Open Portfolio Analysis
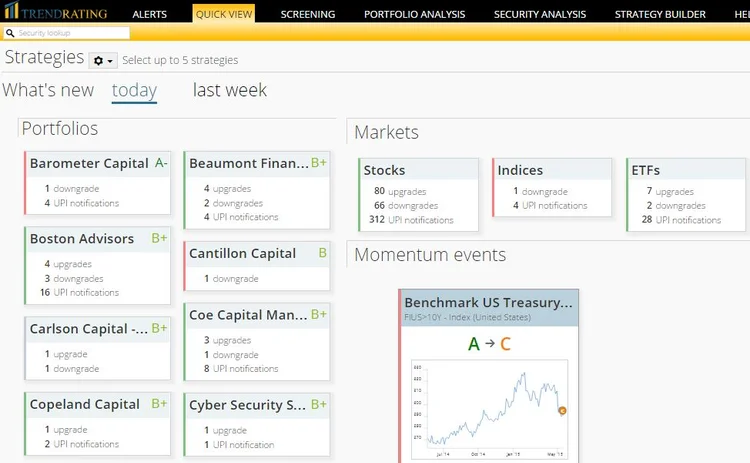This screenshot has height=463, width=750. click(414, 14)
